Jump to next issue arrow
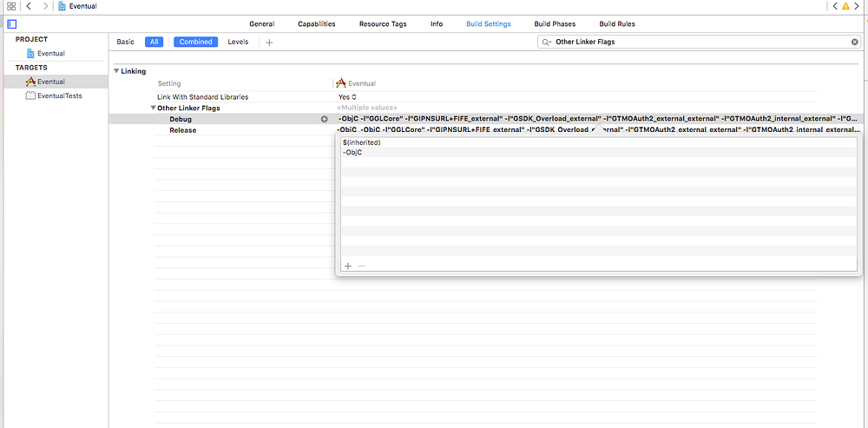 pos(858,7)
